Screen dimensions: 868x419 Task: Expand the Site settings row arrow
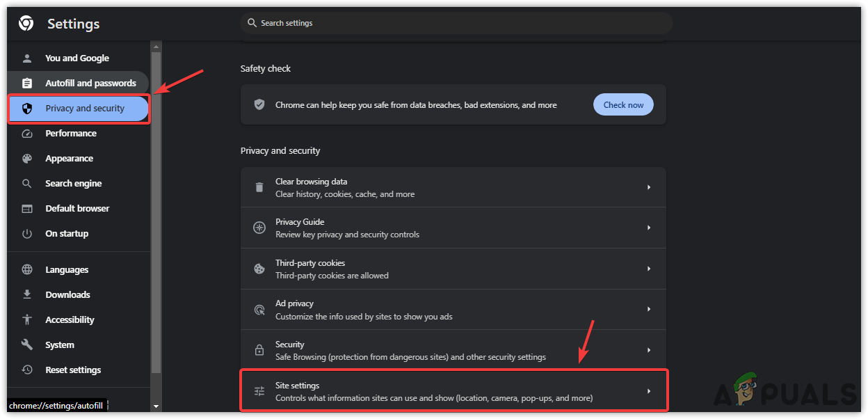tap(648, 391)
